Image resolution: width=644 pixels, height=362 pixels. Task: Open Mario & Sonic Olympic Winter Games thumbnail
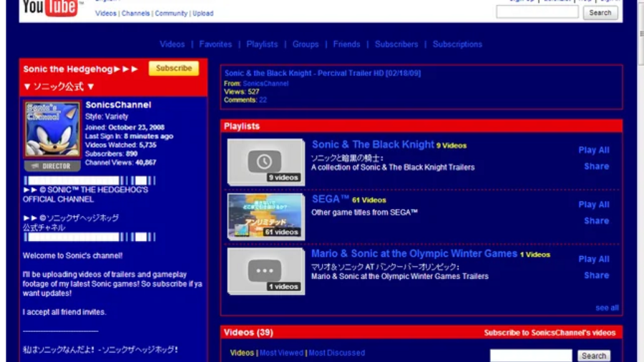[x=265, y=271]
